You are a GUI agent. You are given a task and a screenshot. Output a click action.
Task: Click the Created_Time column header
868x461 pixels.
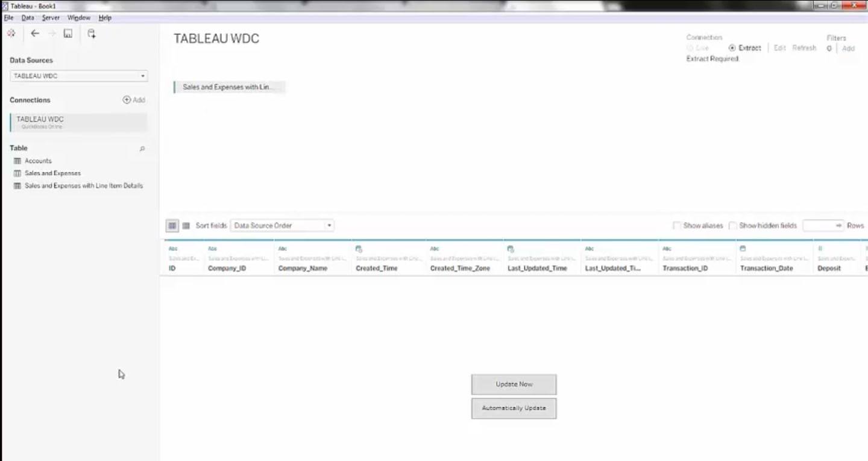pyautogui.click(x=377, y=269)
